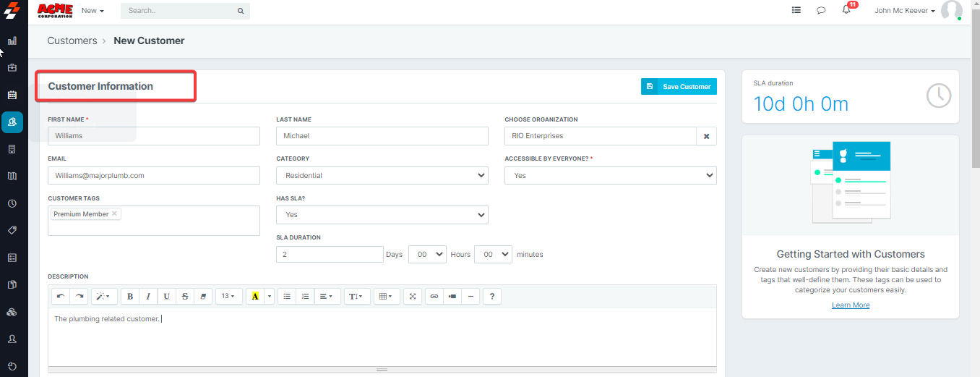Open the John Mc Keever user menu

coord(904,11)
